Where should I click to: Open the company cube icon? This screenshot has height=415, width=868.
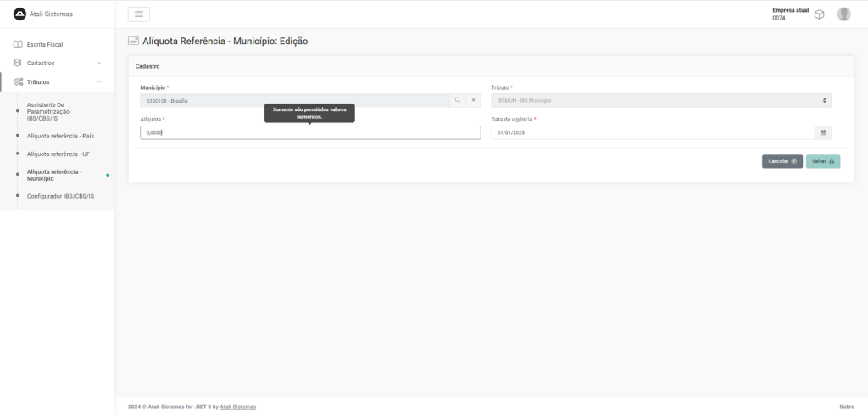pyautogui.click(x=820, y=14)
